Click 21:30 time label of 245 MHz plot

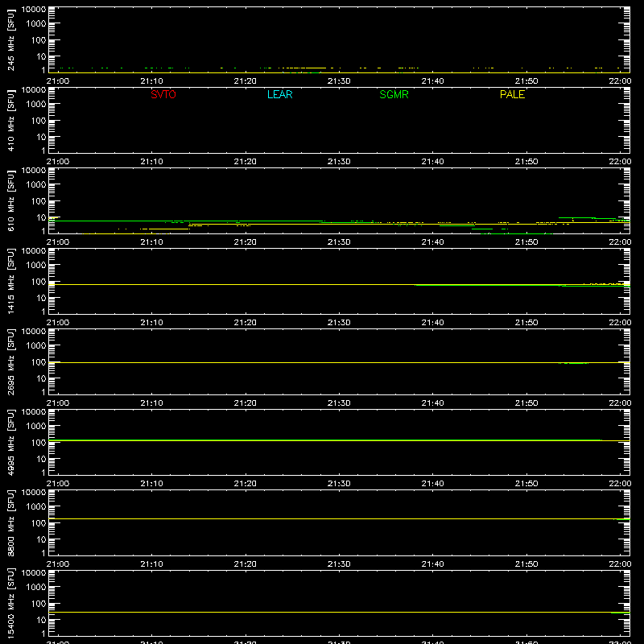point(339,81)
